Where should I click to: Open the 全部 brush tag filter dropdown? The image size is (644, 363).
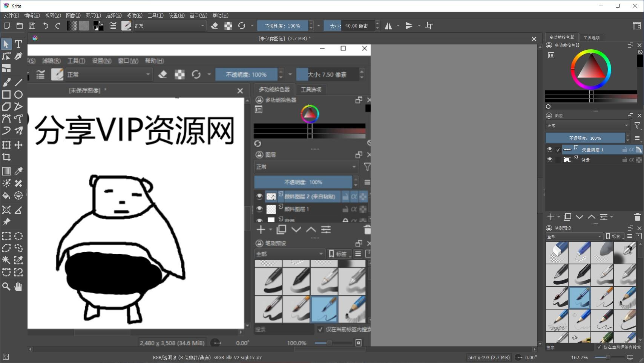(574, 236)
